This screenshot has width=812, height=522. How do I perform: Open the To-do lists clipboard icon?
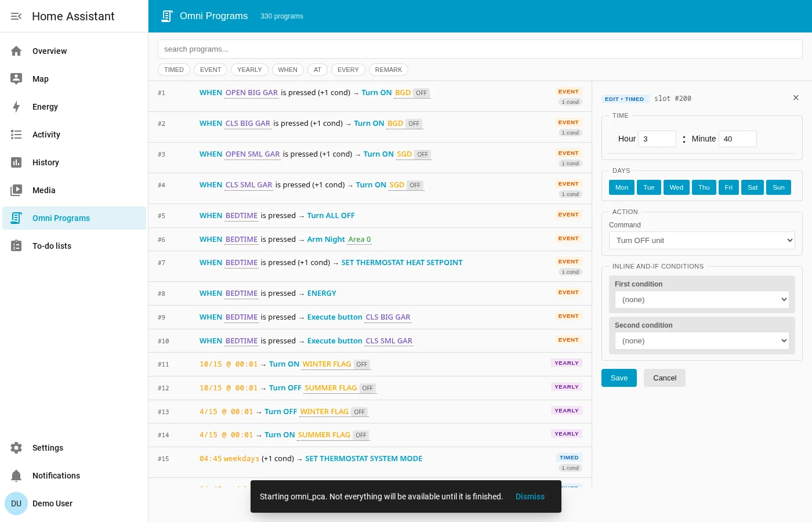pyautogui.click(x=16, y=246)
